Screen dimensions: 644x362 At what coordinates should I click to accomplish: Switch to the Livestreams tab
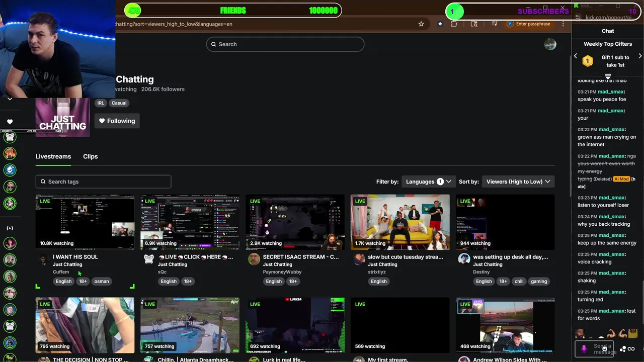click(x=53, y=156)
